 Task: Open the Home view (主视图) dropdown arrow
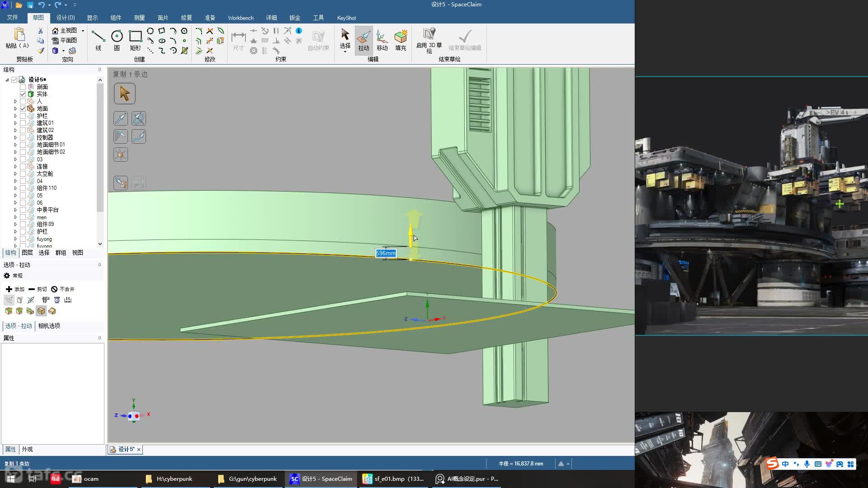click(x=83, y=31)
